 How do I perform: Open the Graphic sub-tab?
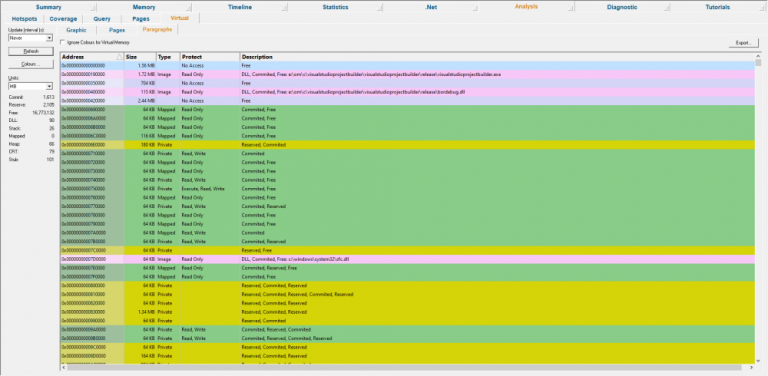(x=76, y=30)
